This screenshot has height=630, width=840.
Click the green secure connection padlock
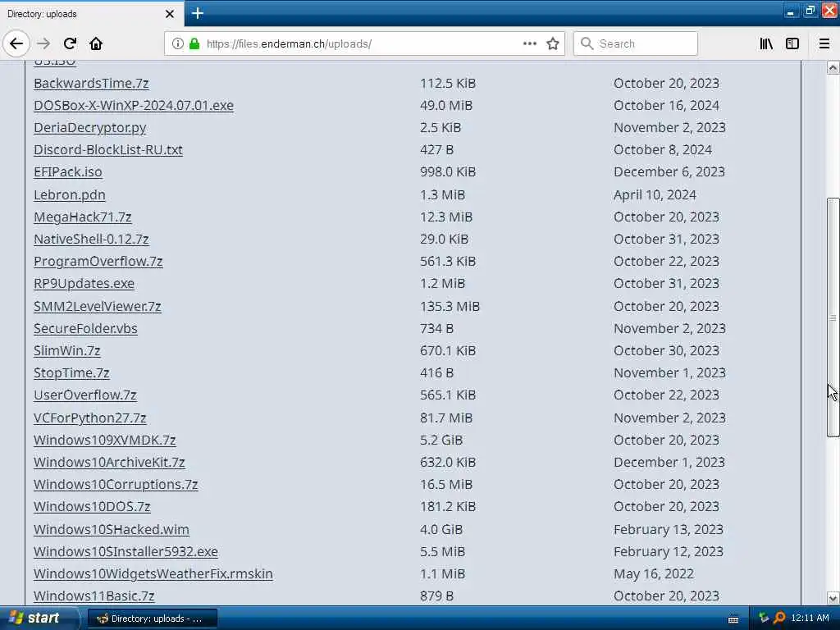tap(194, 43)
